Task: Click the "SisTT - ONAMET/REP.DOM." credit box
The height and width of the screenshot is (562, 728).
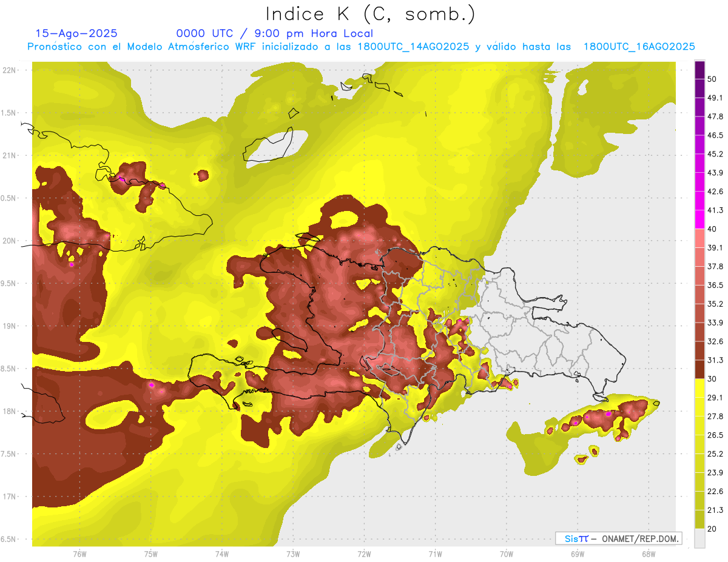Action: click(618, 538)
